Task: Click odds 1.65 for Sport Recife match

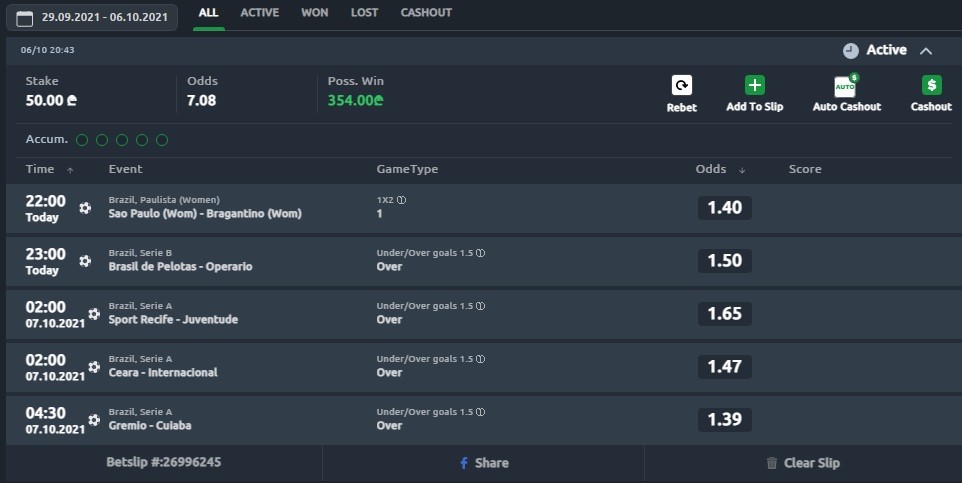Action: 725,314
